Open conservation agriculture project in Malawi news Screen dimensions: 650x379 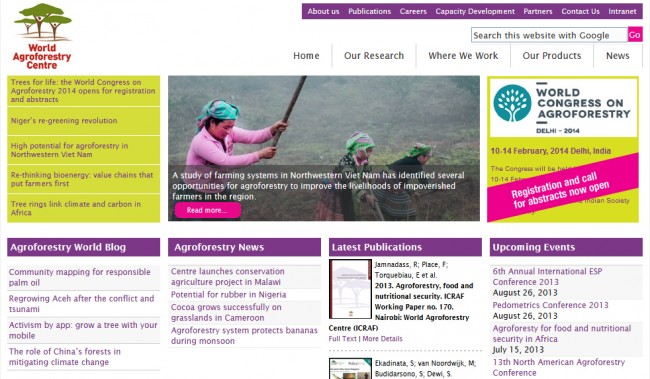tap(228, 277)
